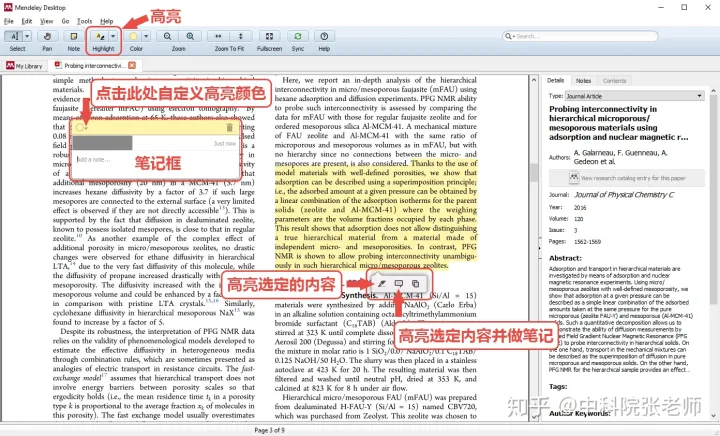Open the Tools menu
This screenshot has width=720, height=436.
tap(84, 21)
